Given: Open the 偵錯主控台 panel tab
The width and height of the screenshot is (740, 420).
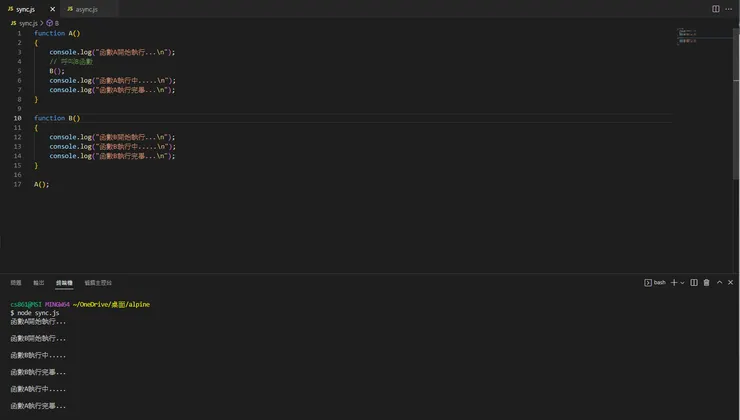Looking at the screenshot, I should [x=98, y=283].
